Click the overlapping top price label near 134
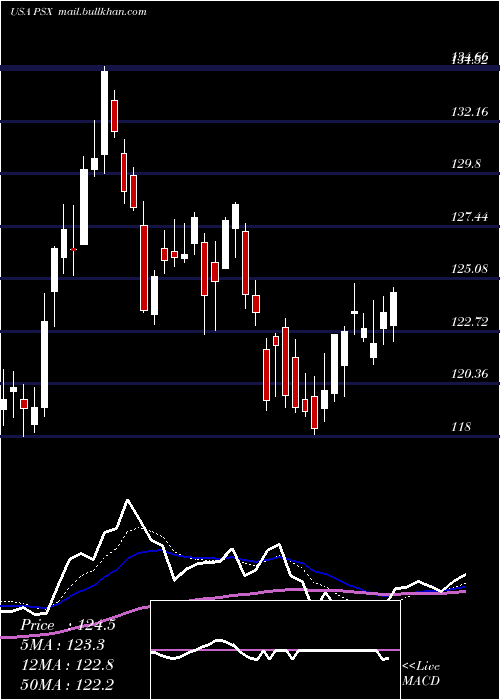 pos(470,57)
